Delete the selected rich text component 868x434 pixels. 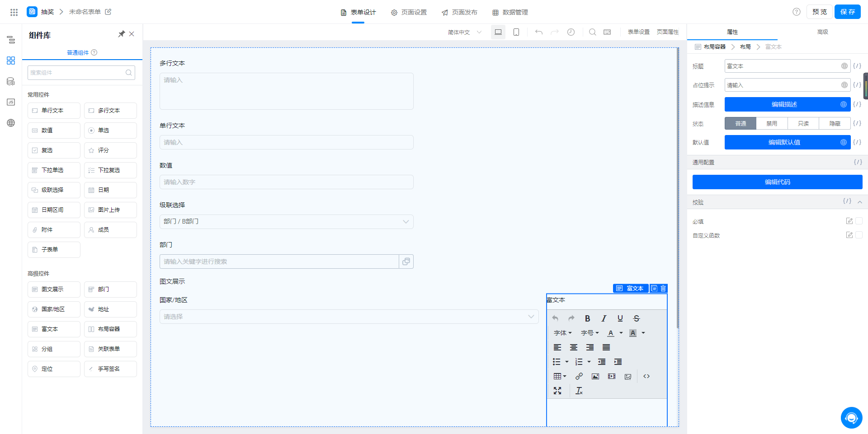(663, 288)
